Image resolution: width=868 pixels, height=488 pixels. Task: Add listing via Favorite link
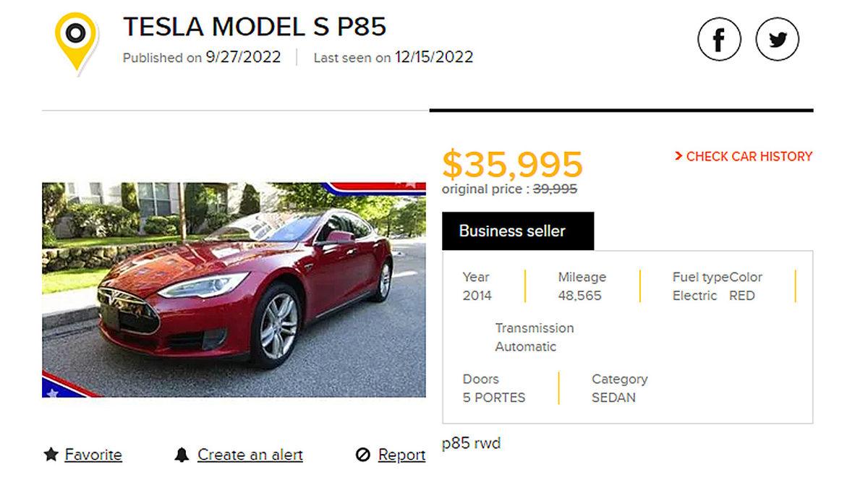[x=93, y=455]
